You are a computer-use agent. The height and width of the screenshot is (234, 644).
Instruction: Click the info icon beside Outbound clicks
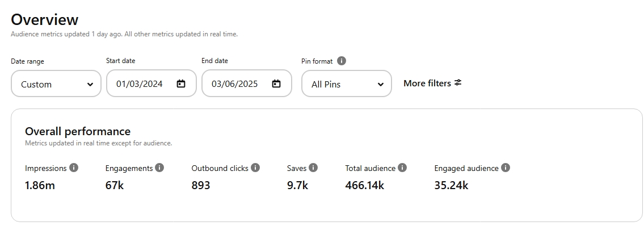[255, 168]
